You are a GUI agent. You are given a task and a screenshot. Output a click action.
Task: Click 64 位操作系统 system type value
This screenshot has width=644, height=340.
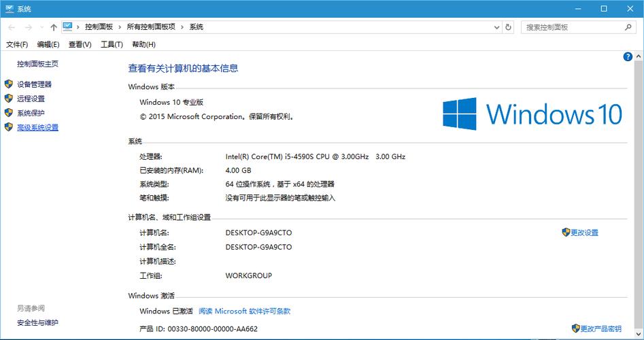pos(280,184)
